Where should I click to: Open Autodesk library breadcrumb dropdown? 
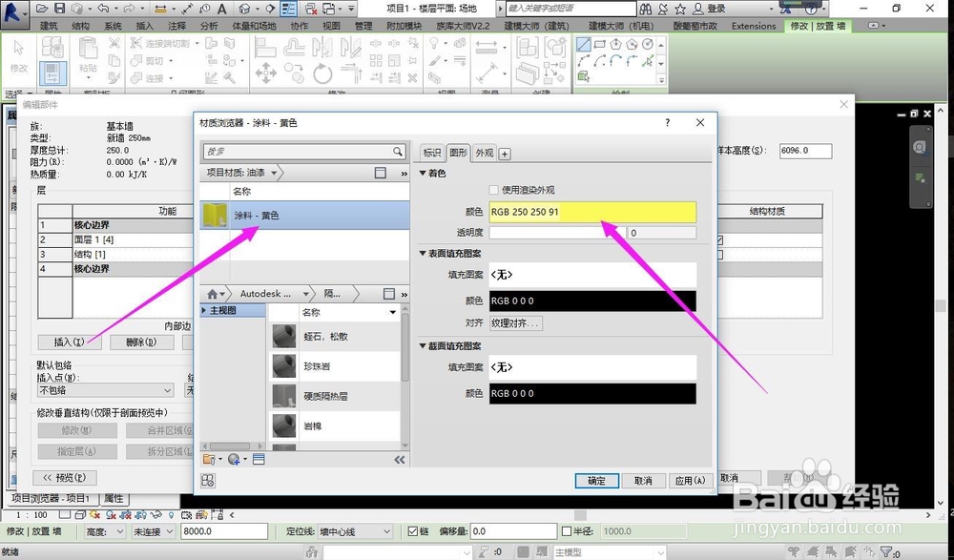(x=306, y=294)
